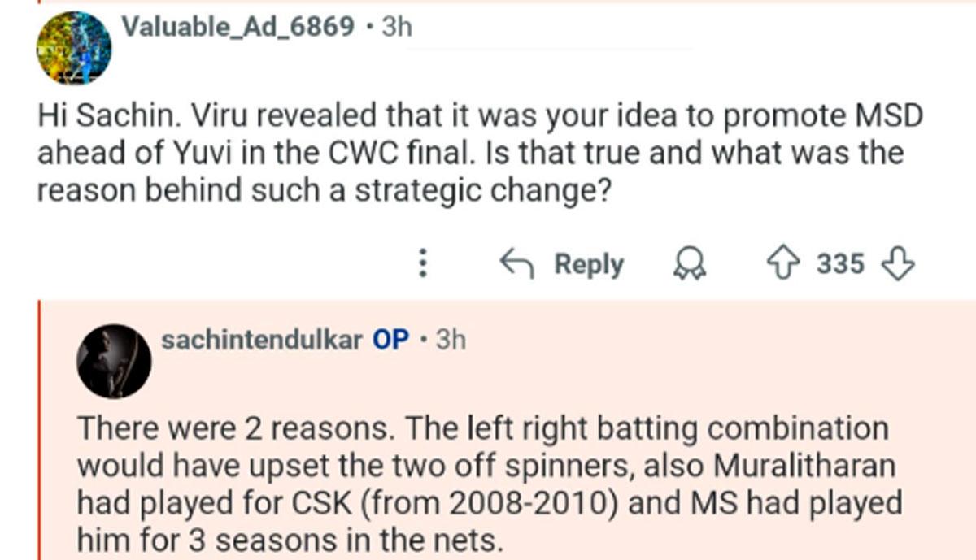Open sachintendulkar's profile avatar

pyautogui.click(x=113, y=360)
